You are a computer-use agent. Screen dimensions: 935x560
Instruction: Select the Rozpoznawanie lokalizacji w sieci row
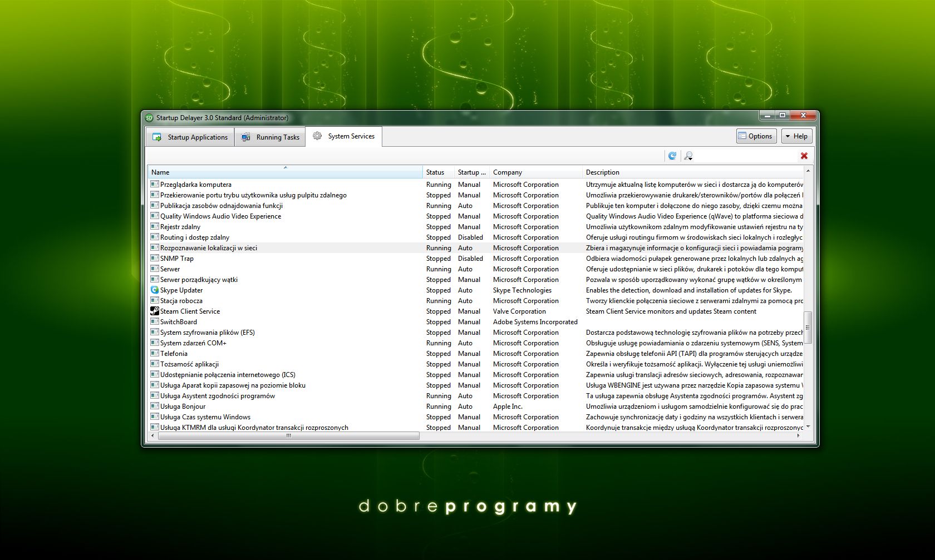(476, 248)
